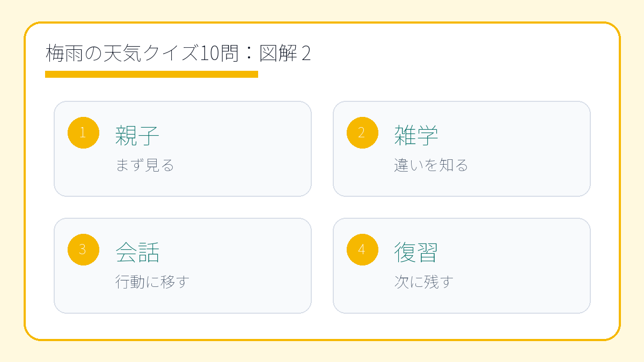Click the まず見る subtitle text
The image size is (644, 362).
[x=145, y=165]
